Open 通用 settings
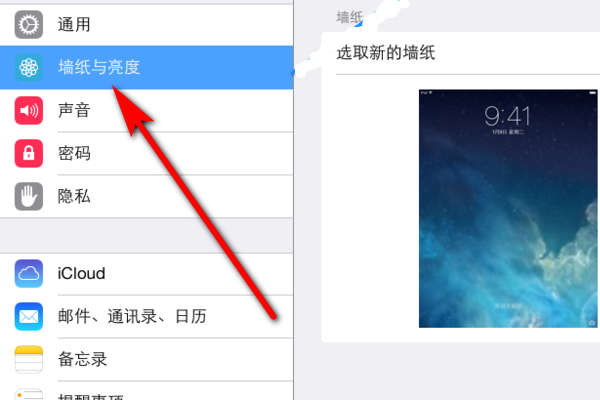600x400 pixels. point(147,25)
